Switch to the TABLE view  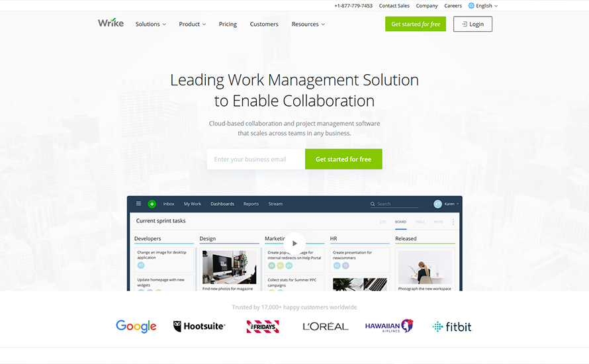click(420, 222)
